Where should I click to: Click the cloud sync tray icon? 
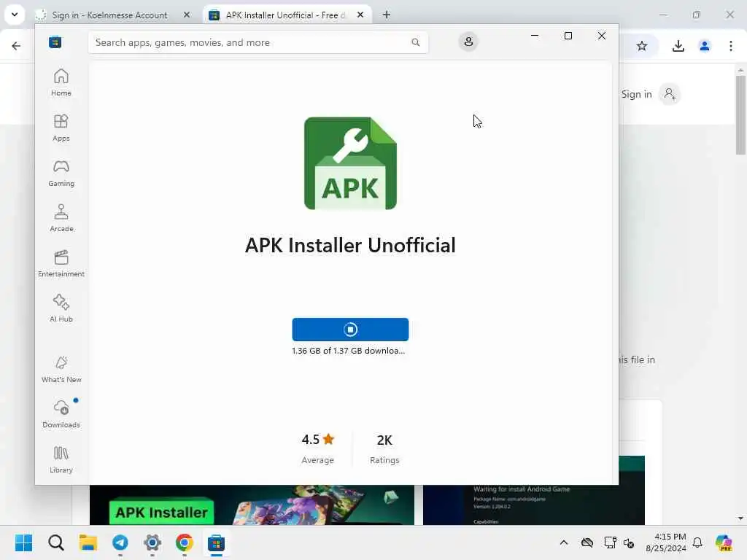(x=587, y=542)
